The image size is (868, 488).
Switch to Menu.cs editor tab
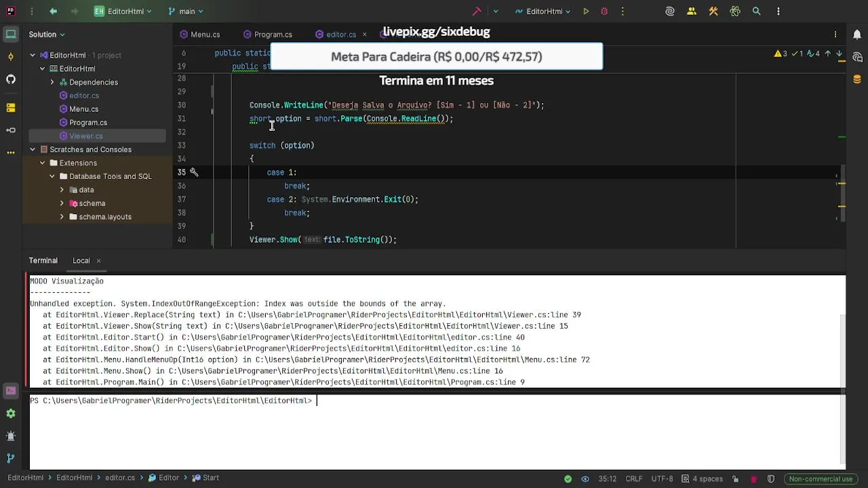[199, 35]
